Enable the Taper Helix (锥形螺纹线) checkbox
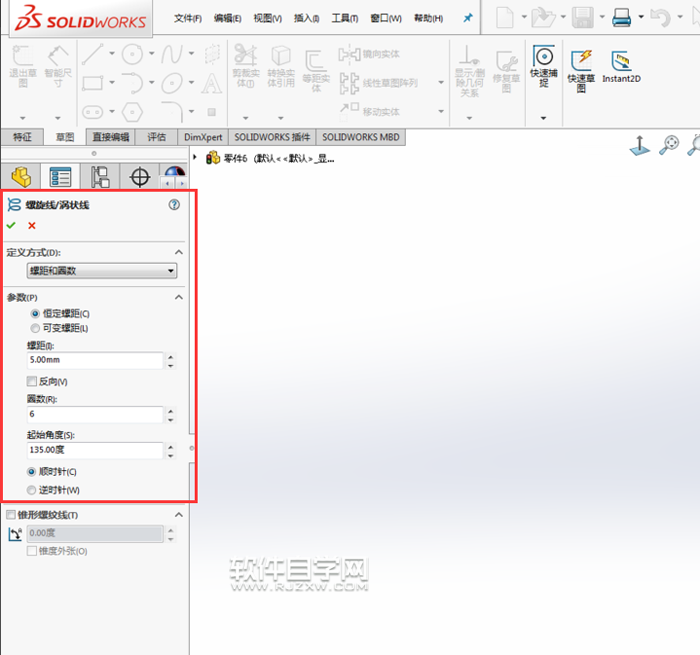 pyautogui.click(x=11, y=515)
